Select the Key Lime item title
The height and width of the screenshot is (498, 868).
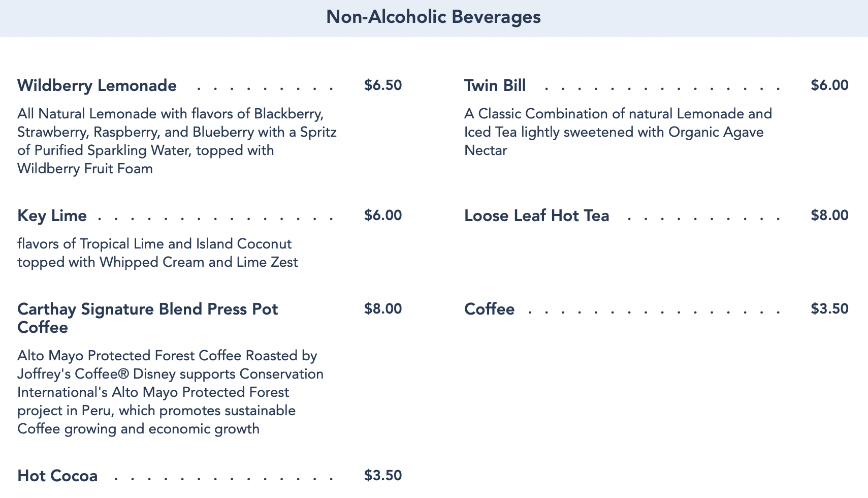click(52, 215)
